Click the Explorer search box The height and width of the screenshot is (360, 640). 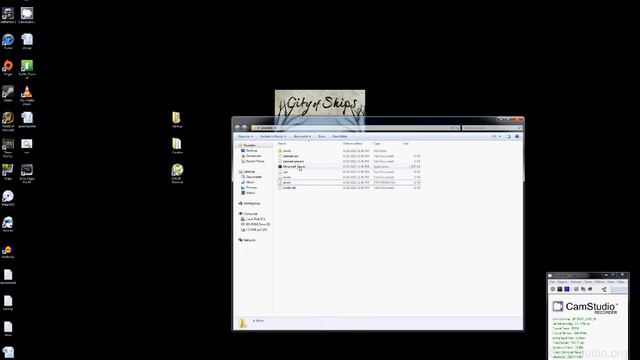[x=492, y=128]
